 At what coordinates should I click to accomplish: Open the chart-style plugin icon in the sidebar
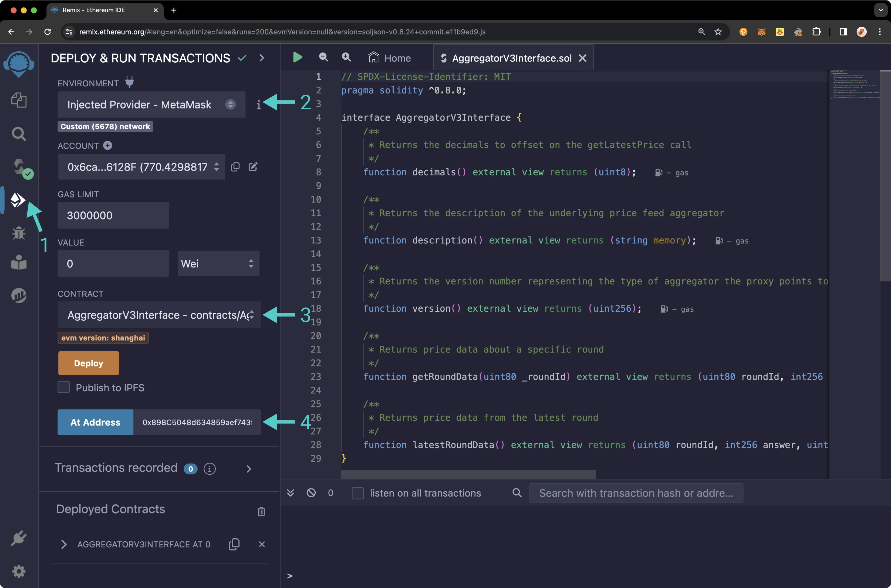[x=19, y=295]
